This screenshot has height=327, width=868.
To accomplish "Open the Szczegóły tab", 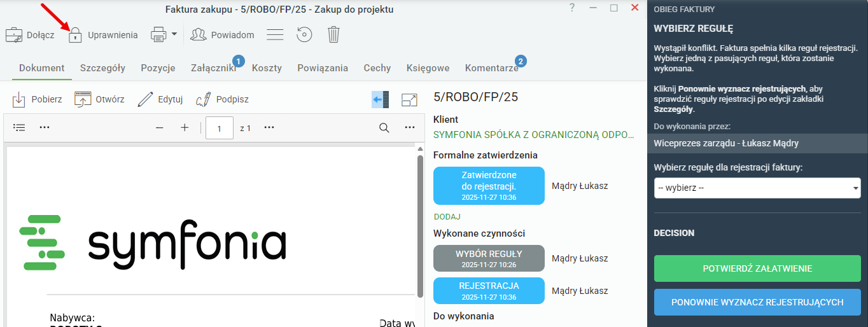I will [x=102, y=68].
